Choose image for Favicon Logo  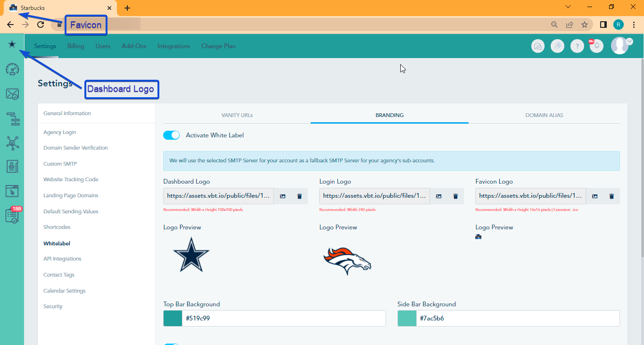click(595, 196)
